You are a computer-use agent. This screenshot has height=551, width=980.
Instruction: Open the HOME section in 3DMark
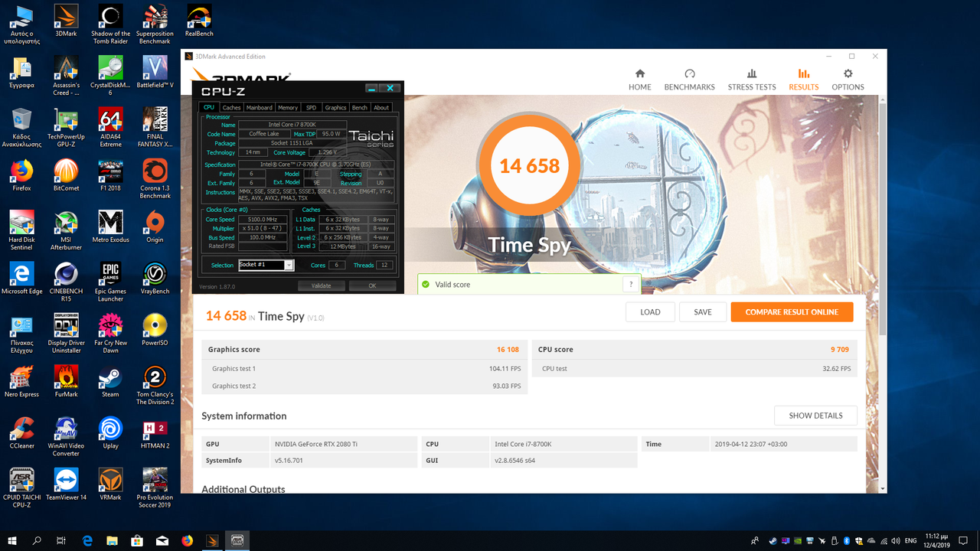[x=640, y=80]
